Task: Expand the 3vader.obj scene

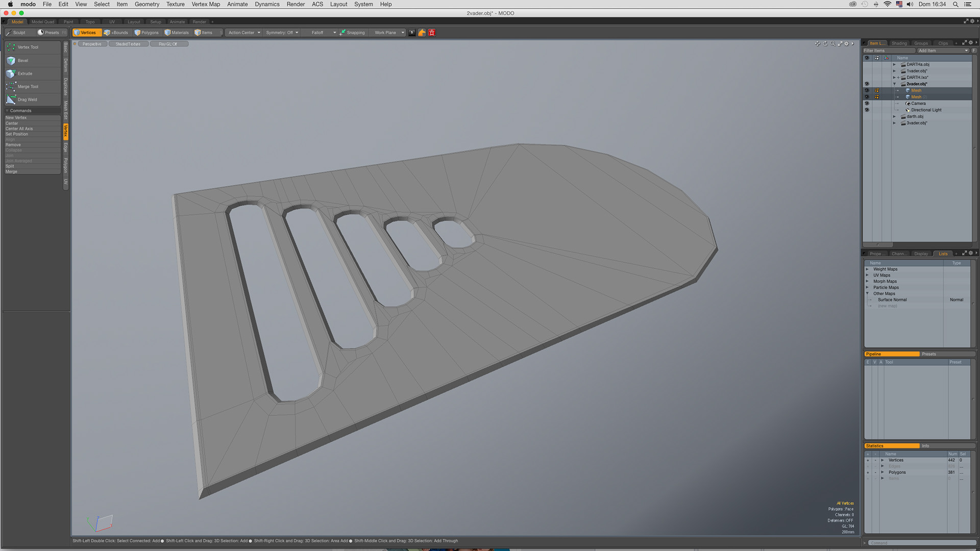Action: [x=894, y=123]
